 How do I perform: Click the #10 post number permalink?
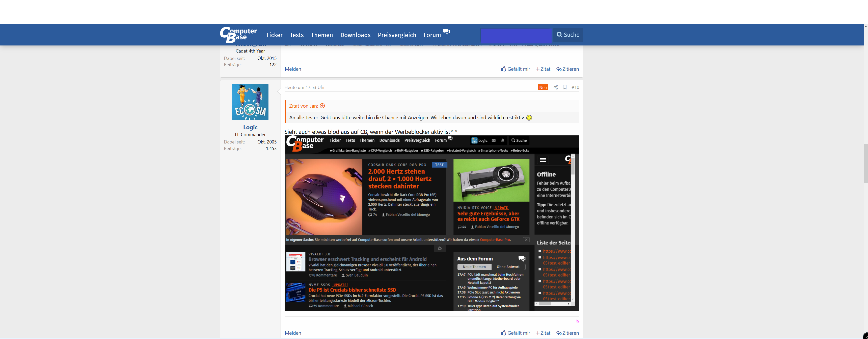coord(575,87)
